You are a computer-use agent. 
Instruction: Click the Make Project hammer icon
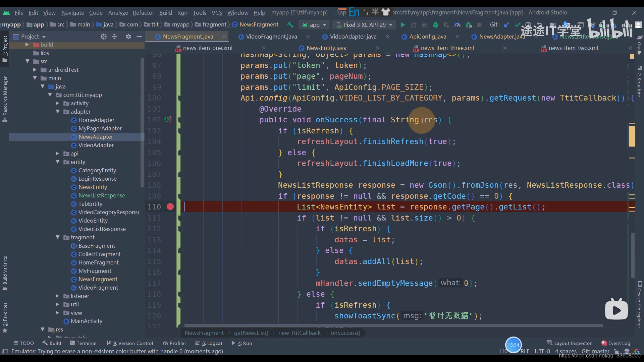(290, 25)
